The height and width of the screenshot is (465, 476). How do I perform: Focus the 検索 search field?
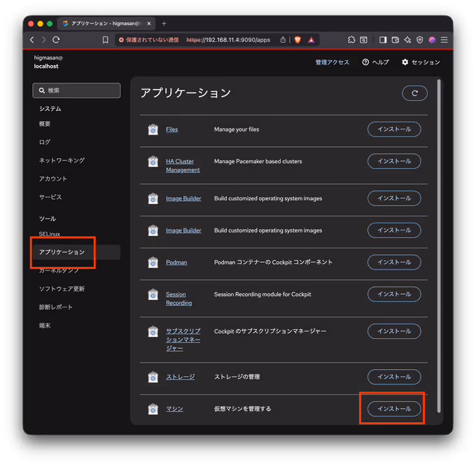(x=76, y=90)
